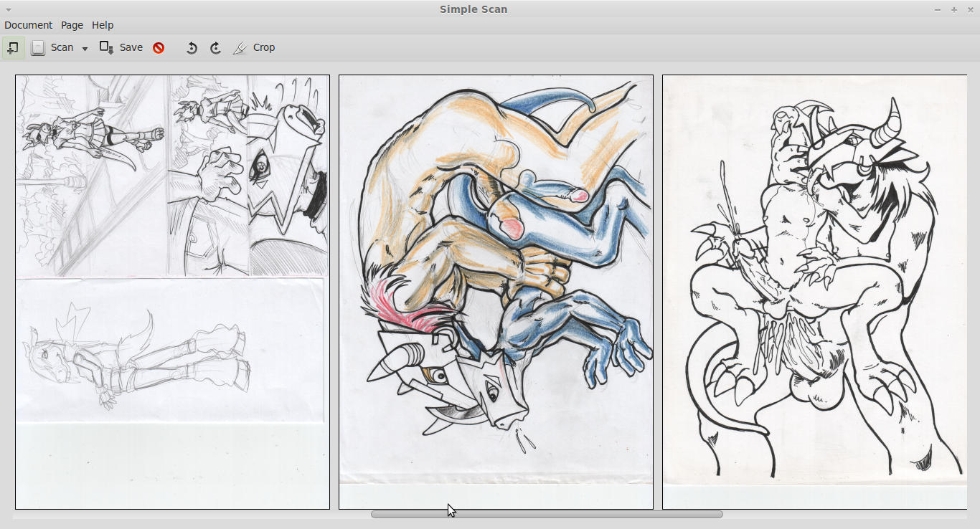Select the first scanned page on the left

click(172, 292)
